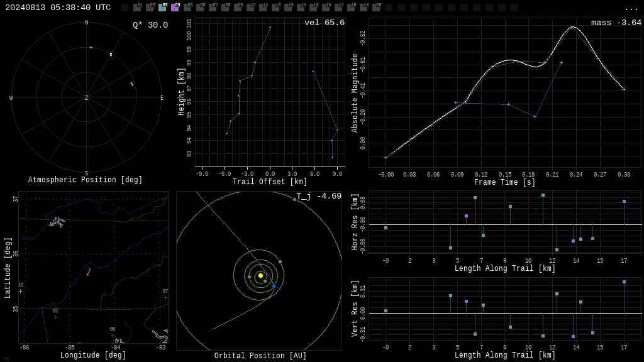644x362 pixels.
Task: Click the mass -3.64 readout
Action: (x=616, y=23)
